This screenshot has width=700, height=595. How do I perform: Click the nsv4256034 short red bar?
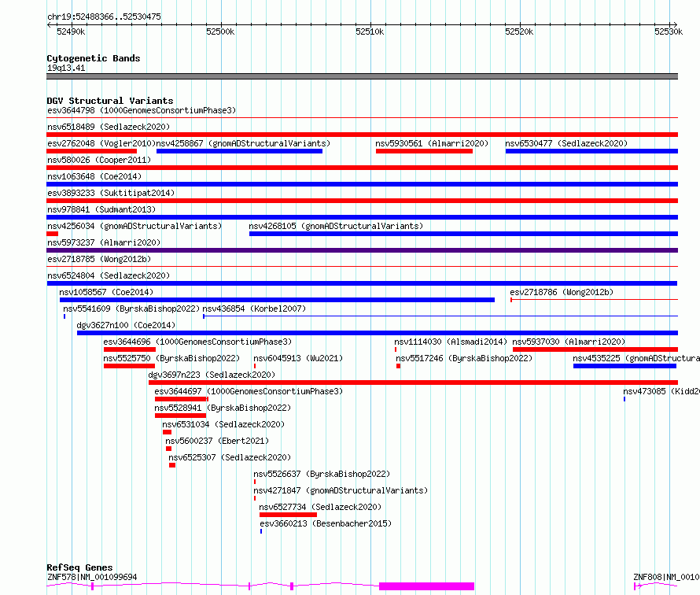52,234
